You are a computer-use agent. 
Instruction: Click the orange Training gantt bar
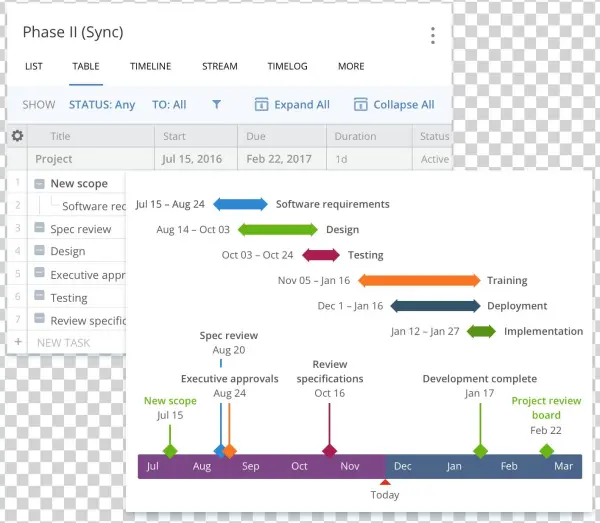tap(419, 280)
